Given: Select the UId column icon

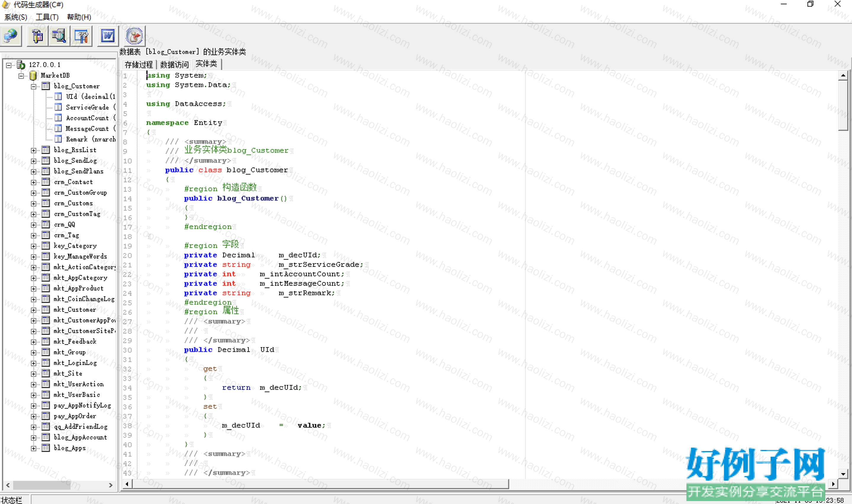Looking at the screenshot, I should point(58,96).
